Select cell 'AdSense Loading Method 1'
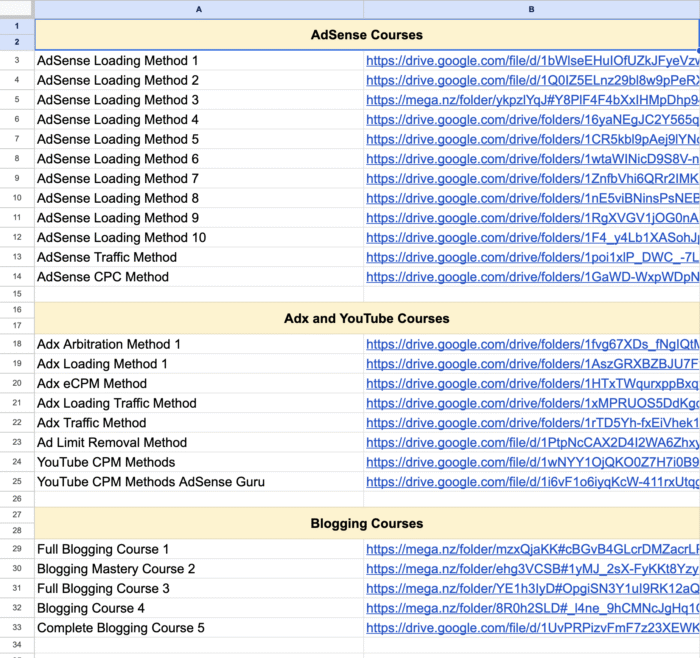 coord(199,61)
